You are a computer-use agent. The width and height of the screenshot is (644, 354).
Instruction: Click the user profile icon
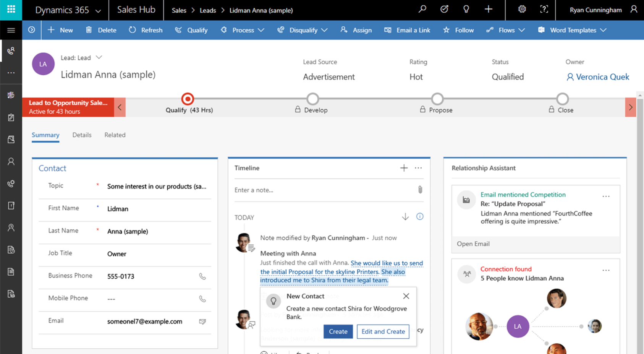coord(634,9)
